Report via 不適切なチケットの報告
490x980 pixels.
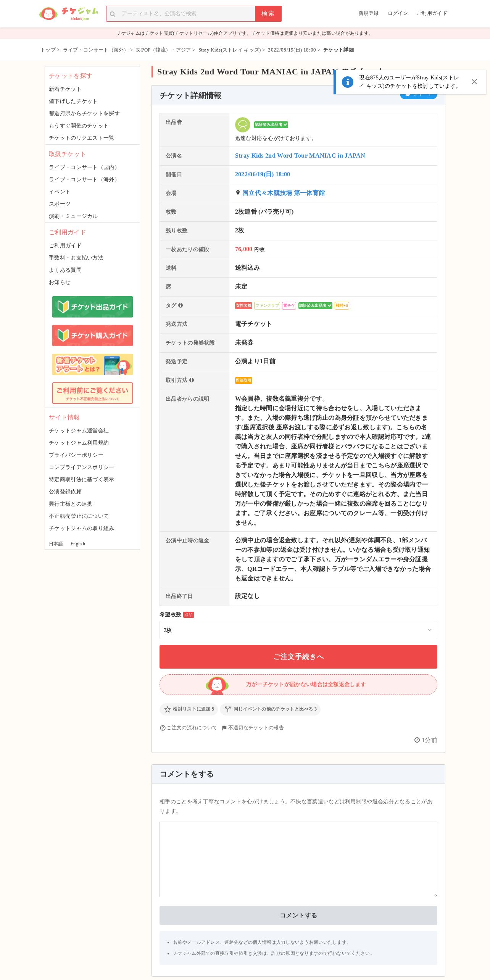[x=253, y=728]
